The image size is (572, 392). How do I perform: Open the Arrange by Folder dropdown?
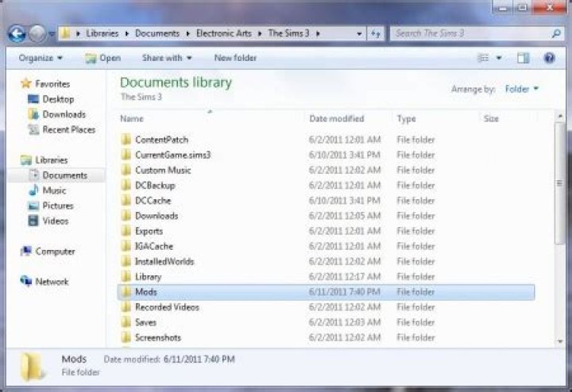coord(522,89)
